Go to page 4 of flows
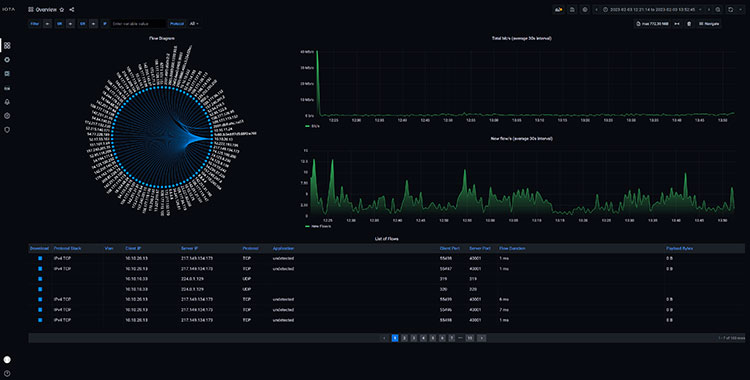The width and height of the screenshot is (750, 380). pyautogui.click(x=423, y=338)
